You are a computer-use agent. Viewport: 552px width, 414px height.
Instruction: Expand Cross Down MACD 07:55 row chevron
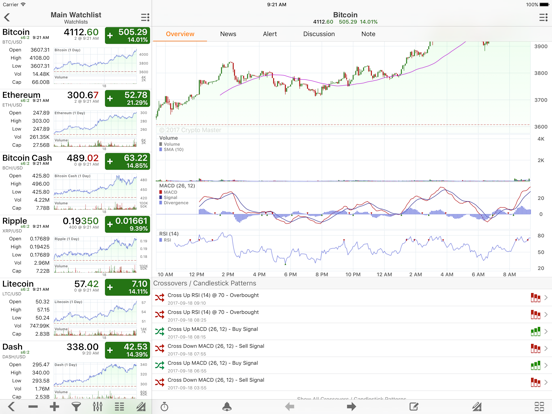point(546,349)
